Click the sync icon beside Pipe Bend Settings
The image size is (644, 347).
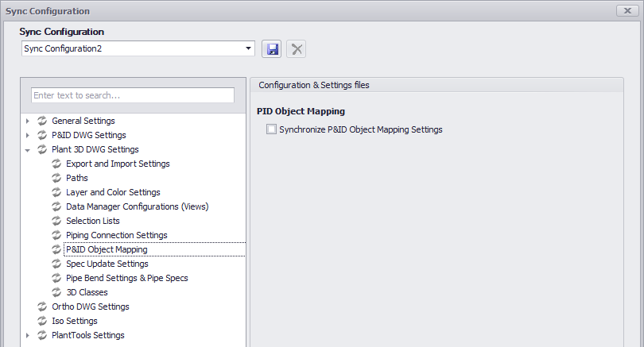[x=56, y=278]
